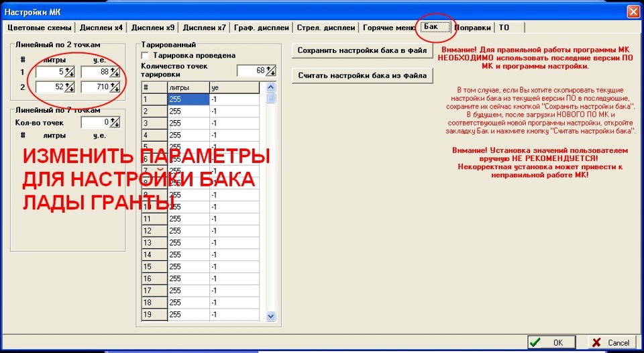The image size is (644, 353).
Task: Click row header number 2
Action: pos(155,111)
